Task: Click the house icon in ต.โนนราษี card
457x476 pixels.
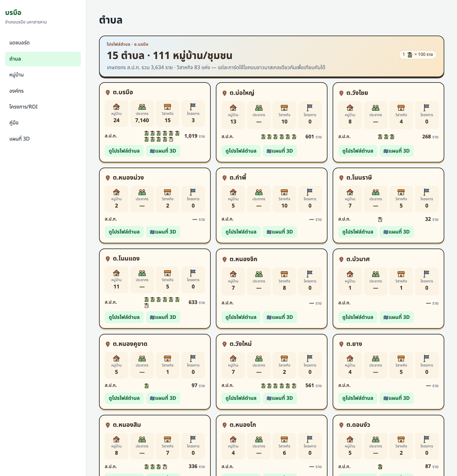Action: [350, 192]
